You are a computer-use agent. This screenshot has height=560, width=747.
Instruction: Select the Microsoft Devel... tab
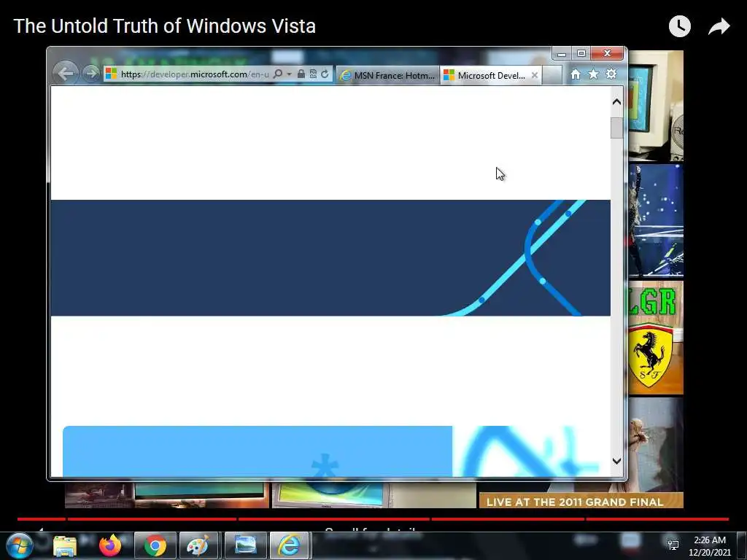(x=491, y=75)
